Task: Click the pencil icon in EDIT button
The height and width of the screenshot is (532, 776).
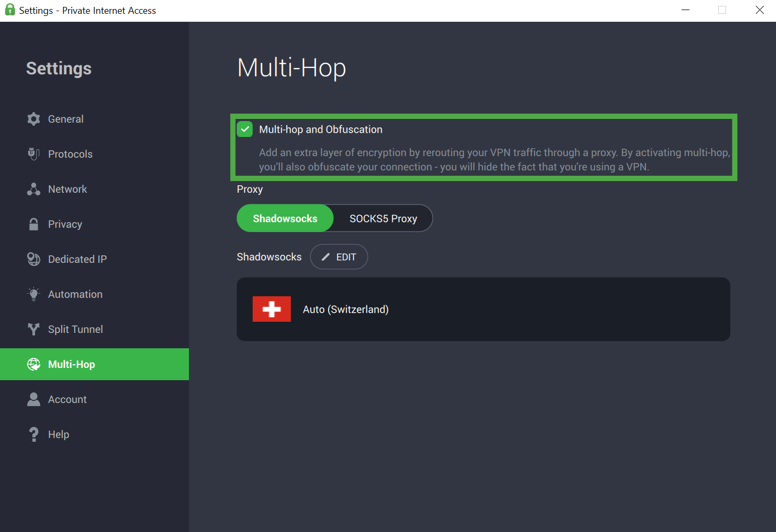Action: pyautogui.click(x=325, y=257)
